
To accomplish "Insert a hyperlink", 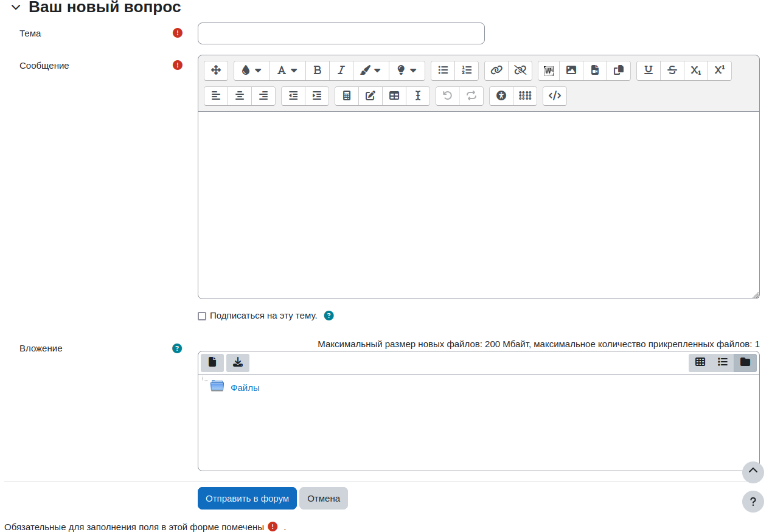I will tap(496, 71).
